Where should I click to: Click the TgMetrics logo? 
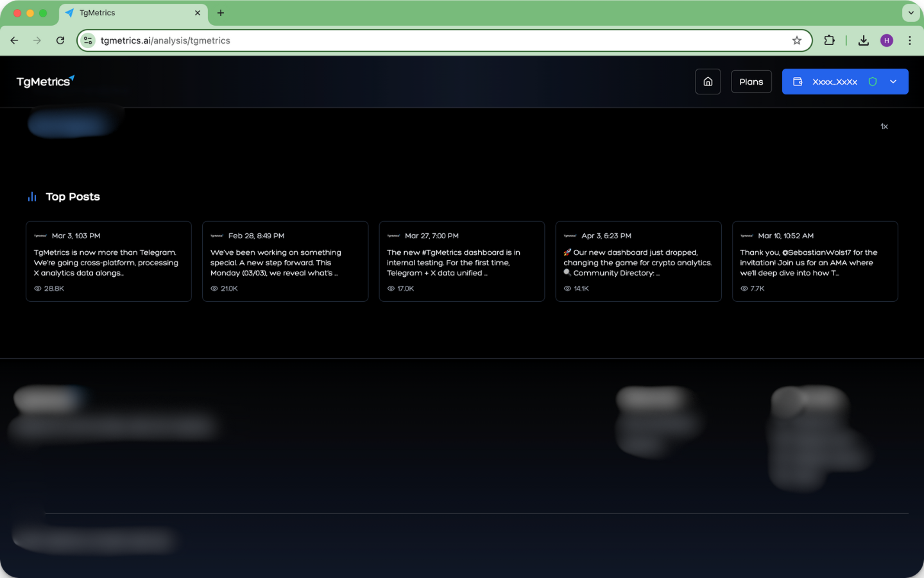[x=45, y=82]
